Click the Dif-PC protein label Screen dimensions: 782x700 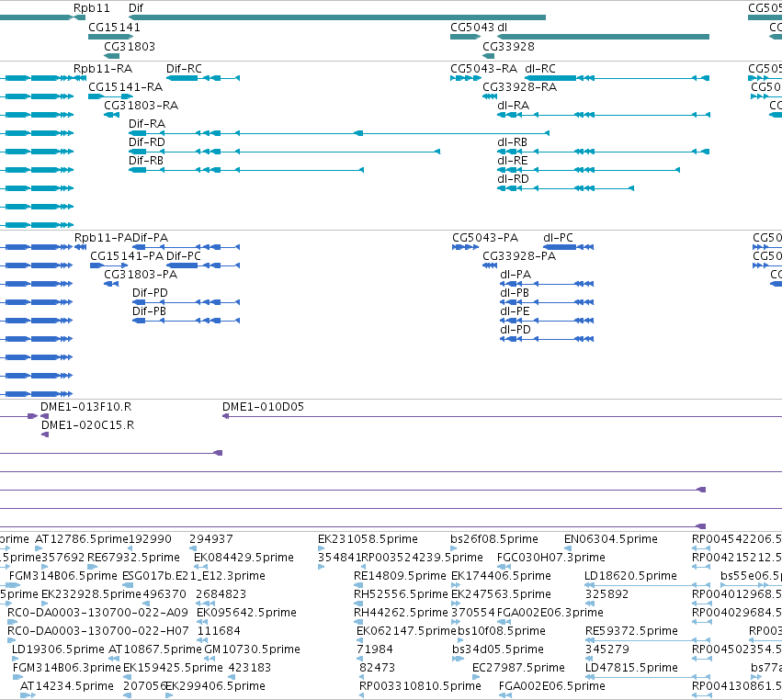184,256
